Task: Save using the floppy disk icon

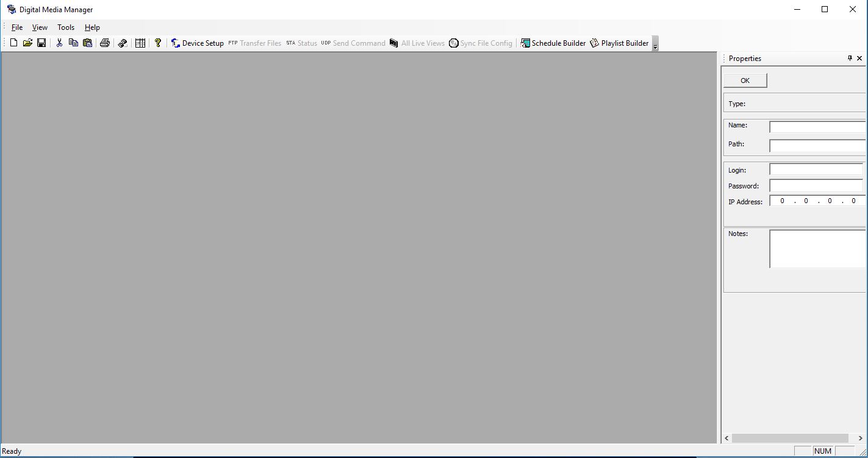Action: [x=41, y=43]
